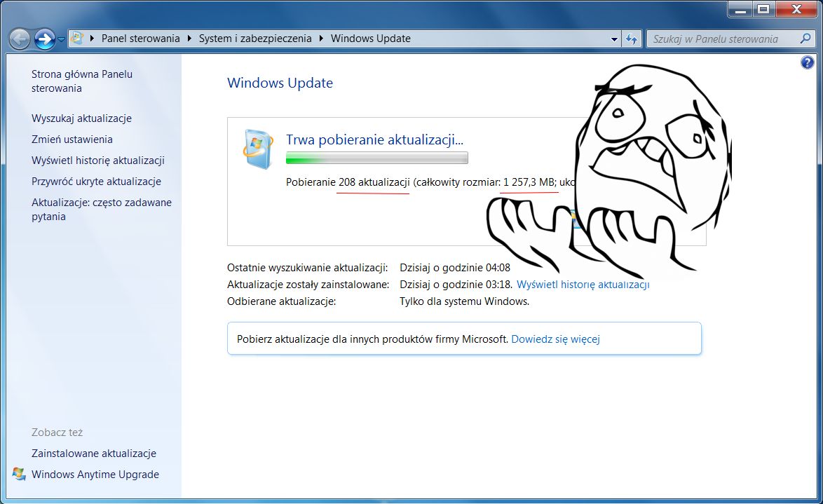The height and width of the screenshot is (504, 823).
Task: Minimize the Windows Update window
Action: tap(740, 9)
